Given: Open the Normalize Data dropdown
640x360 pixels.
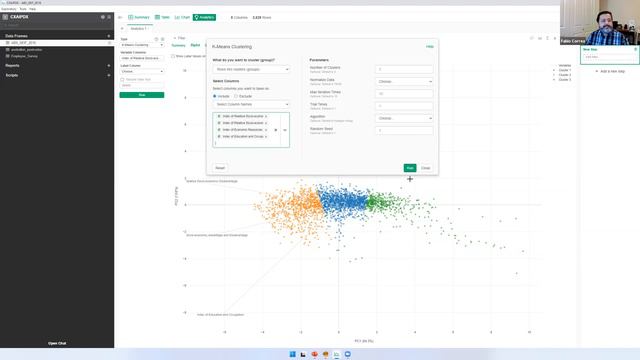Looking at the screenshot, I should 404,82.
